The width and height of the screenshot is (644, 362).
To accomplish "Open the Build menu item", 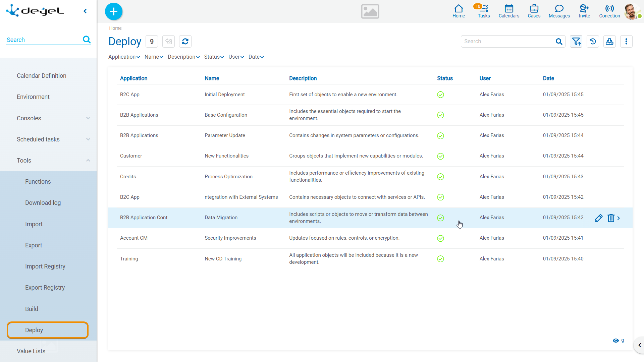I will (x=32, y=309).
